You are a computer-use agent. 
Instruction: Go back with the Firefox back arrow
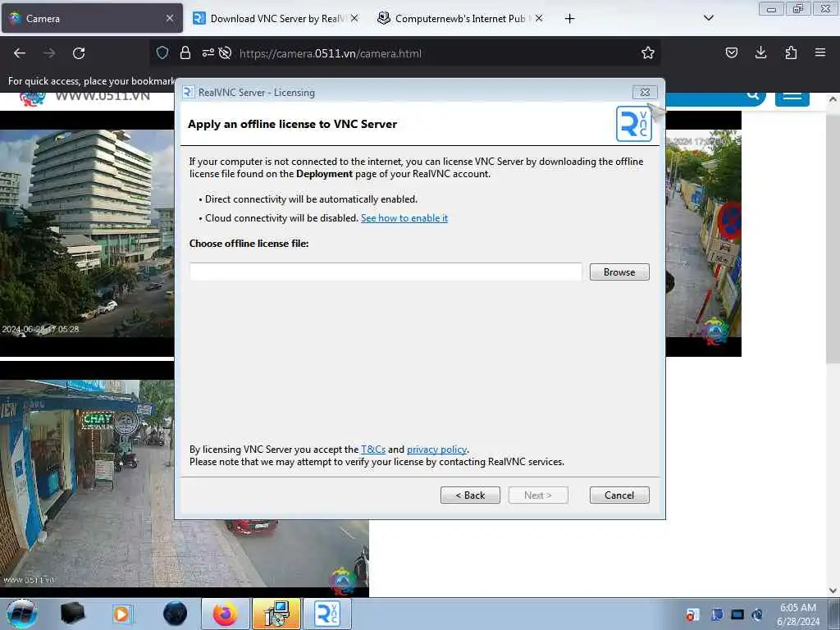[20, 53]
